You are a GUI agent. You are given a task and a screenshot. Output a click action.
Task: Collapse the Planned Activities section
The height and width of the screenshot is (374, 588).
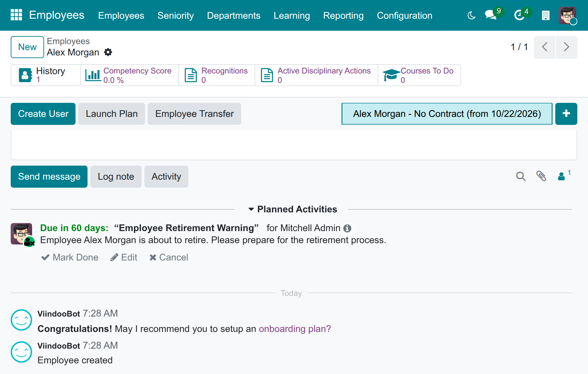click(293, 209)
